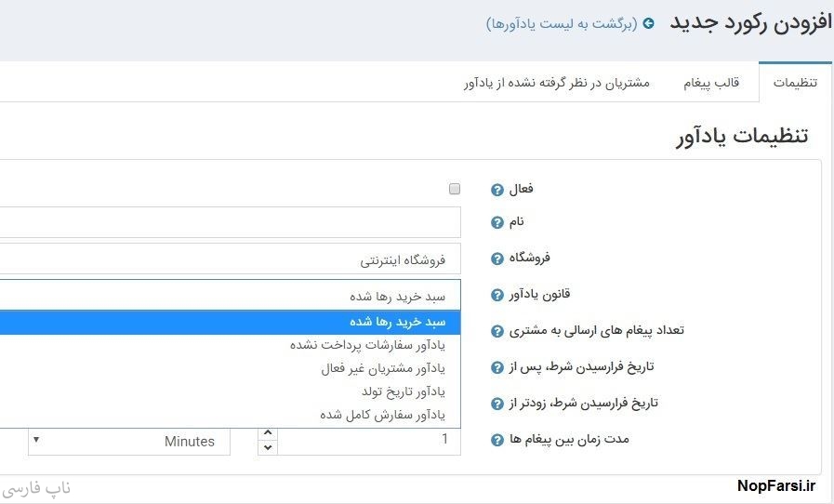Click help icon next to قانون یادآور

[496, 295]
